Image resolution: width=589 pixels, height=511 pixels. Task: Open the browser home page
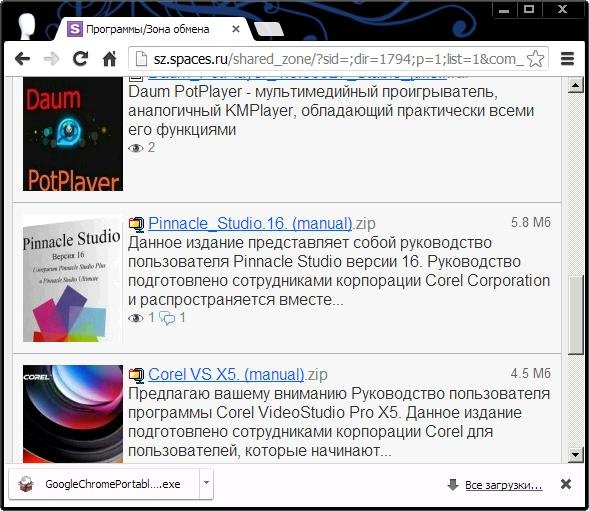tap(109, 59)
